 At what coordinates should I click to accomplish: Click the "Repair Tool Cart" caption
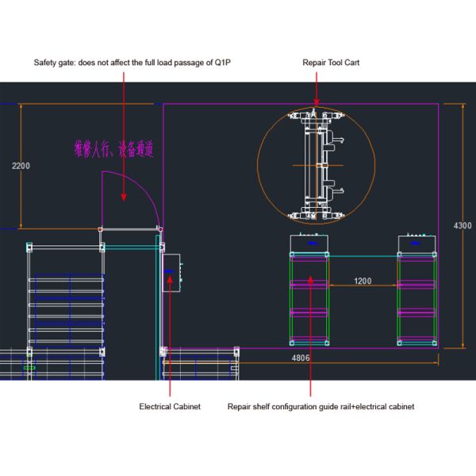331,62
